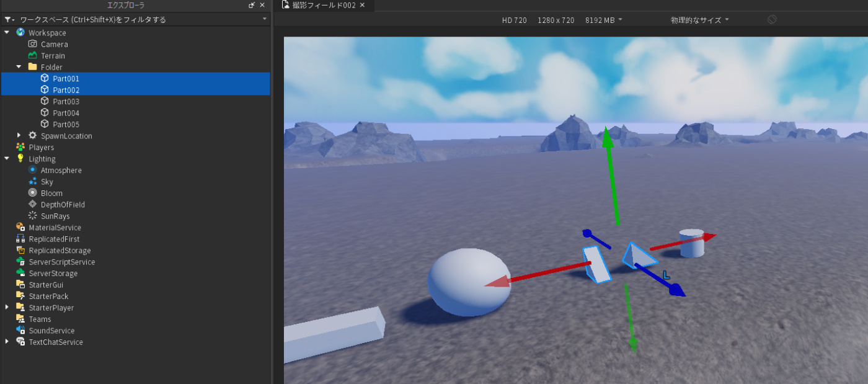The width and height of the screenshot is (868, 384).
Task: Click the Atmosphere icon
Action: tap(33, 170)
